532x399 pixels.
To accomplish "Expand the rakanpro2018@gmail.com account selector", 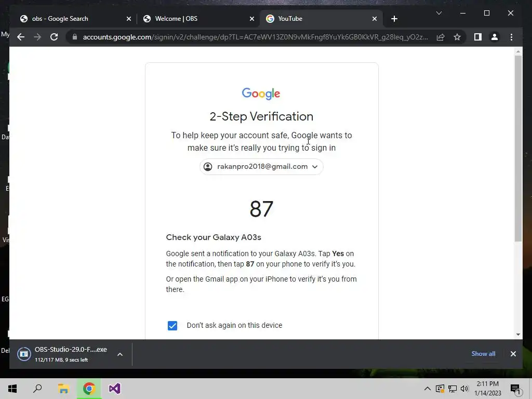I will pyautogui.click(x=261, y=167).
